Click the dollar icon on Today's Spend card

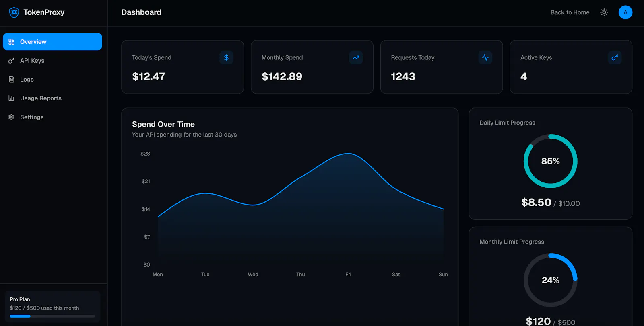tap(226, 58)
